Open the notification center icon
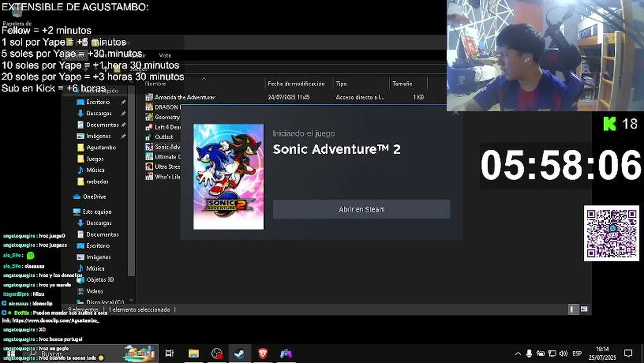 coord(628,353)
